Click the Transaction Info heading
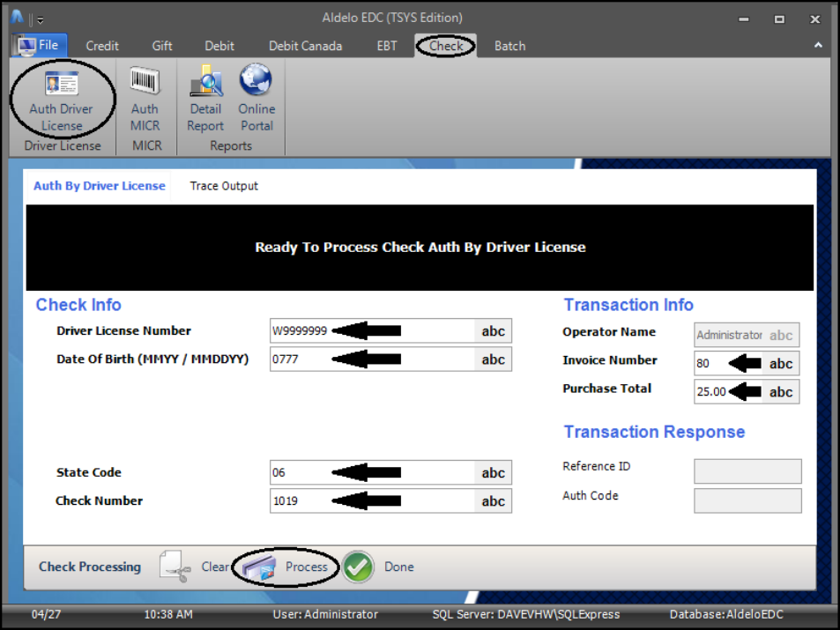The height and width of the screenshot is (630, 840). click(628, 305)
